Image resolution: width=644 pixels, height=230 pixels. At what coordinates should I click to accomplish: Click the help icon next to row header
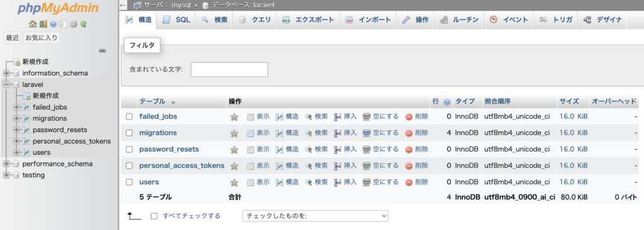(447, 101)
